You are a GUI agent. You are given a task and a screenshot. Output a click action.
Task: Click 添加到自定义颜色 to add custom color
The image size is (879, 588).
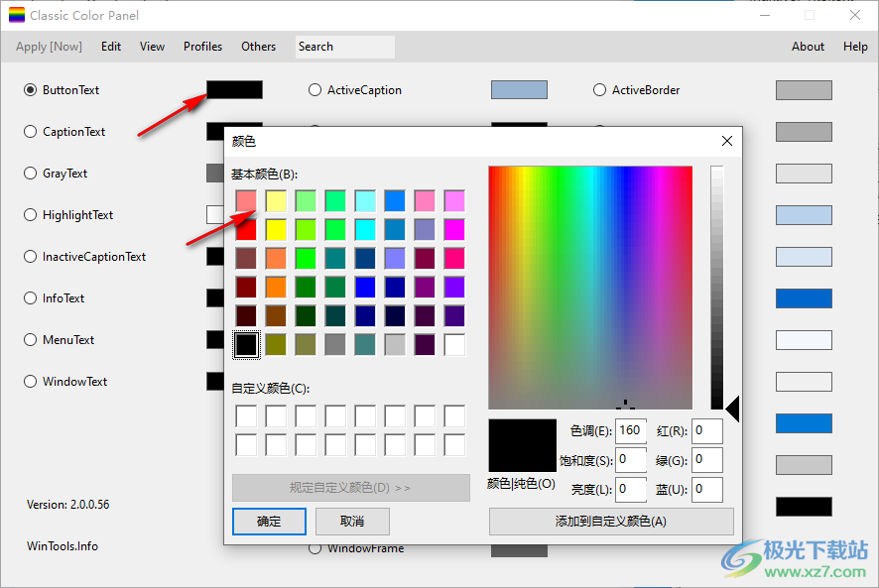pyautogui.click(x=610, y=521)
